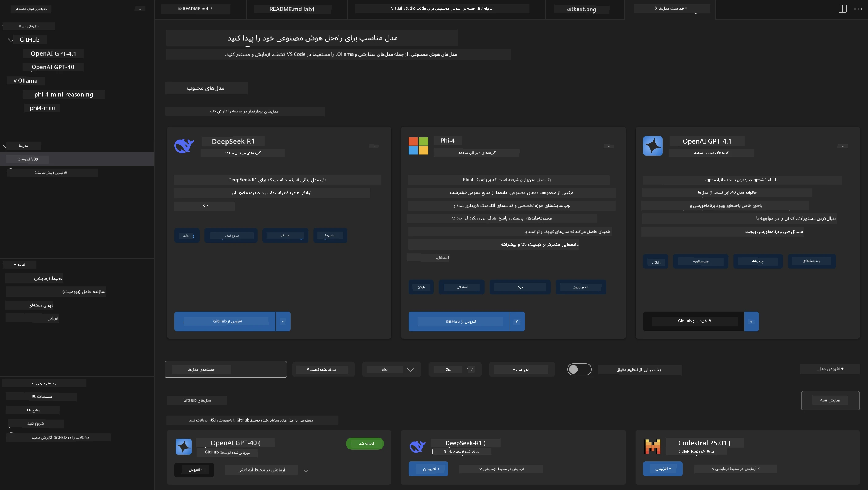Switch to the README.md lab1 tab
The image size is (868, 490).
pyautogui.click(x=293, y=9)
